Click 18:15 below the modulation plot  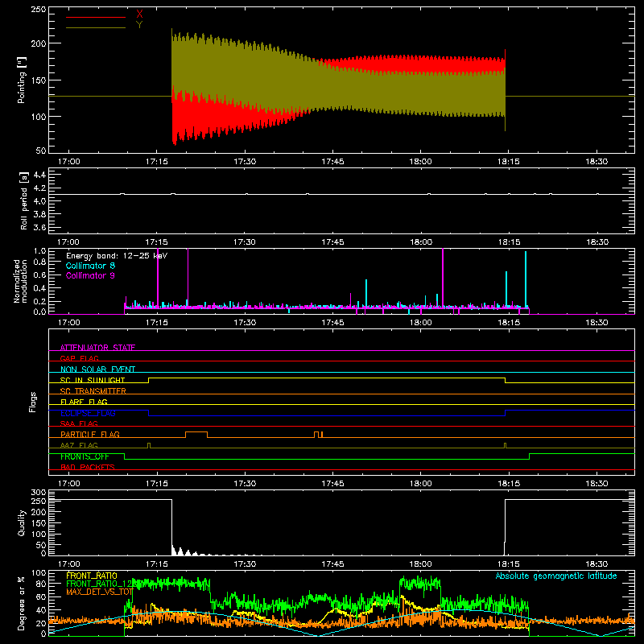click(509, 323)
